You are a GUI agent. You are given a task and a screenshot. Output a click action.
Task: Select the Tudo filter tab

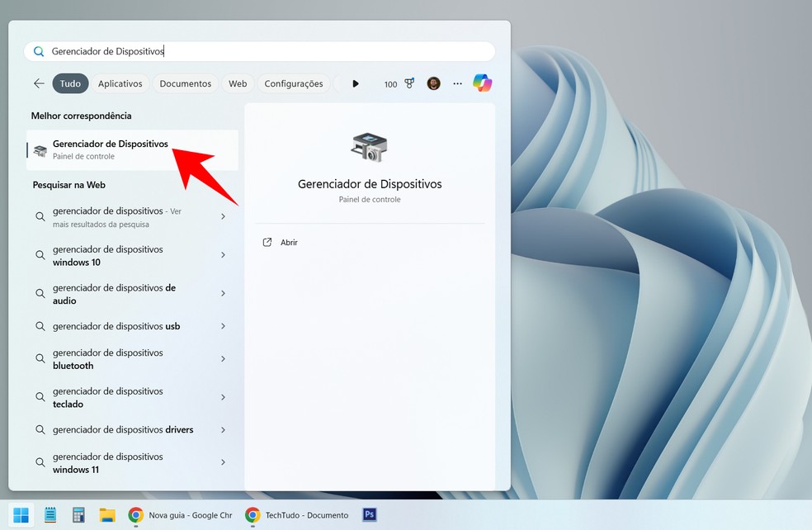click(70, 83)
